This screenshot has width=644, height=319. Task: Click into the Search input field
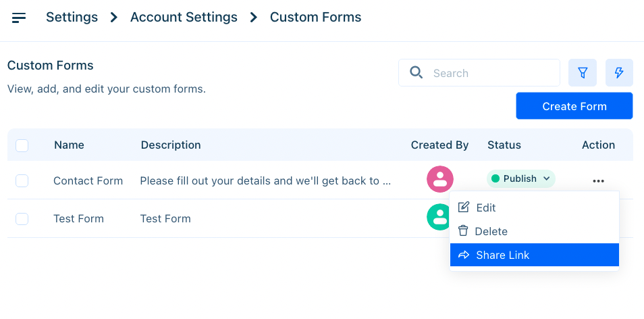tap(479, 73)
